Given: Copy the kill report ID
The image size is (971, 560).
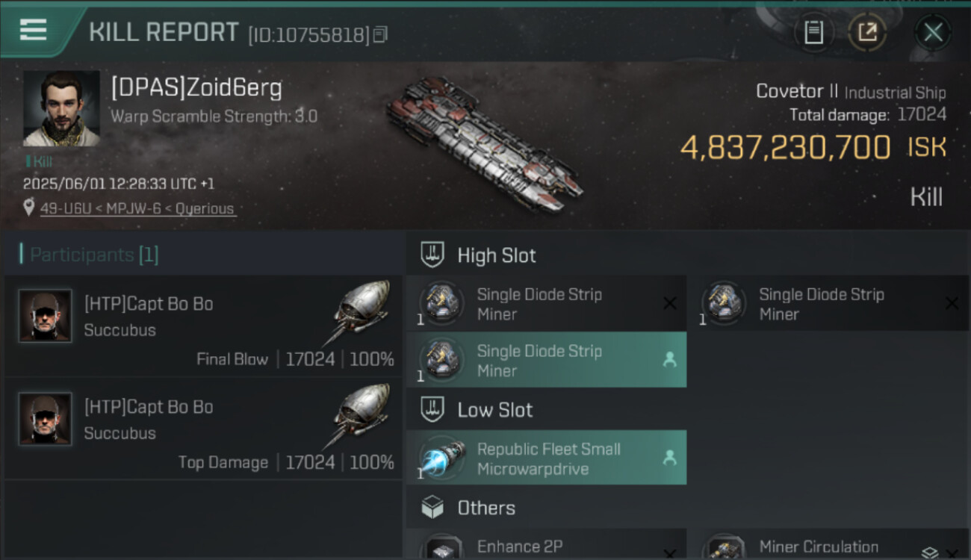Looking at the screenshot, I should coord(381,34).
